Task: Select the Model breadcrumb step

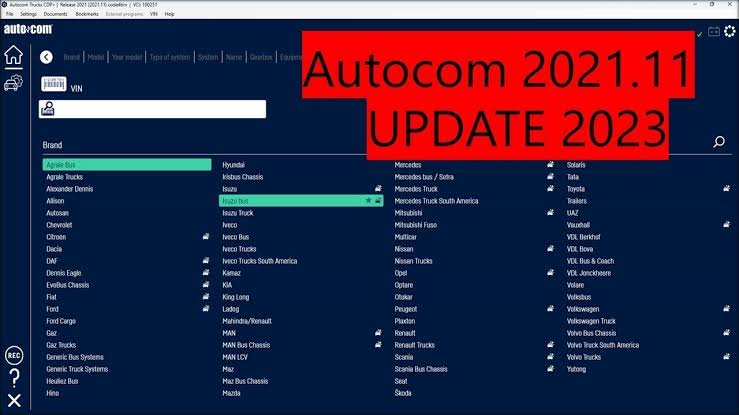Action: 96,57
